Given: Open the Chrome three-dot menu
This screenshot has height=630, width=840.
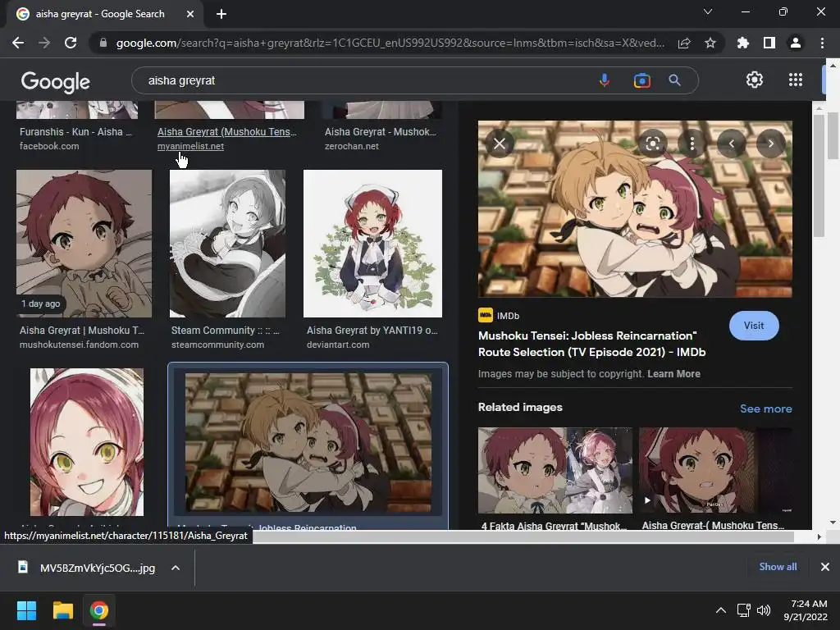Looking at the screenshot, I should (x=822, y=43).
